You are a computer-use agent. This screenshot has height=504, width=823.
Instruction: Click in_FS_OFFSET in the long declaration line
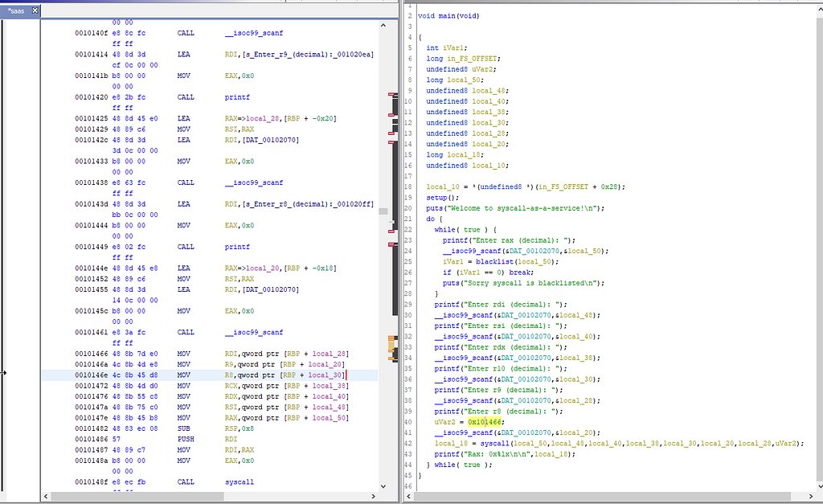[x=471, y=58]
